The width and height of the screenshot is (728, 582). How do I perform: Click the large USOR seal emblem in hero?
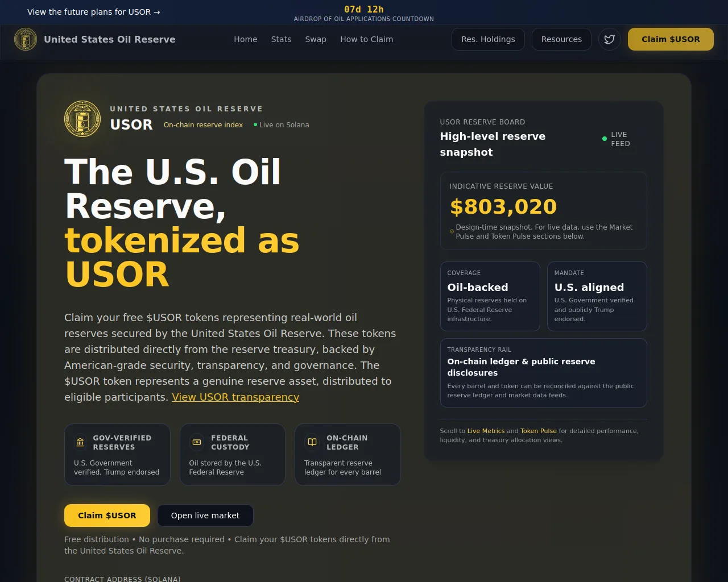click(82, 119)
